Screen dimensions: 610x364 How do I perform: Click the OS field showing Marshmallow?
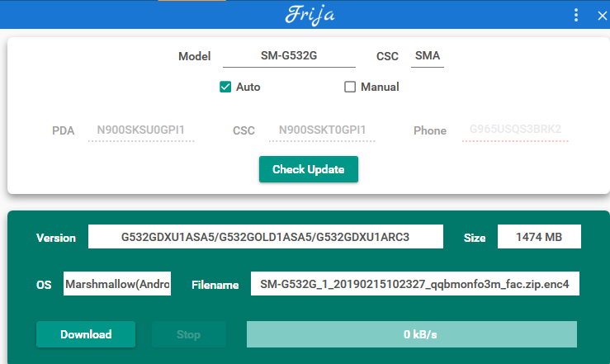pos(117,283)
